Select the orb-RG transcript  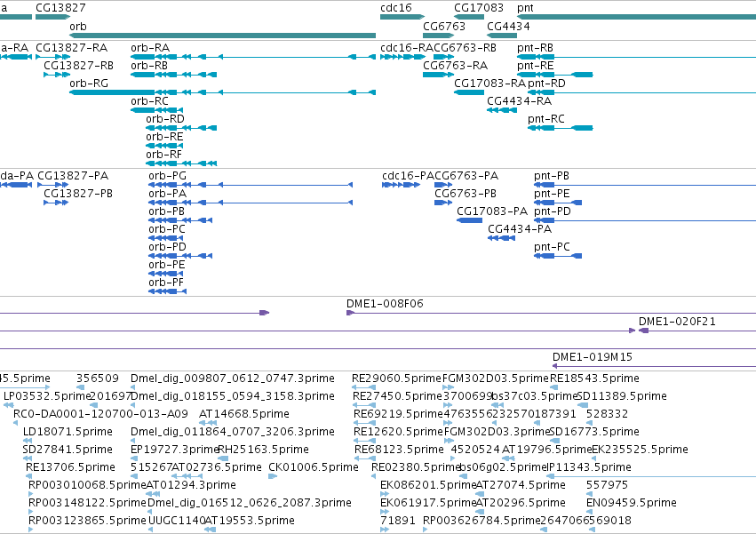pyautogui.click(x=89, y=84)
